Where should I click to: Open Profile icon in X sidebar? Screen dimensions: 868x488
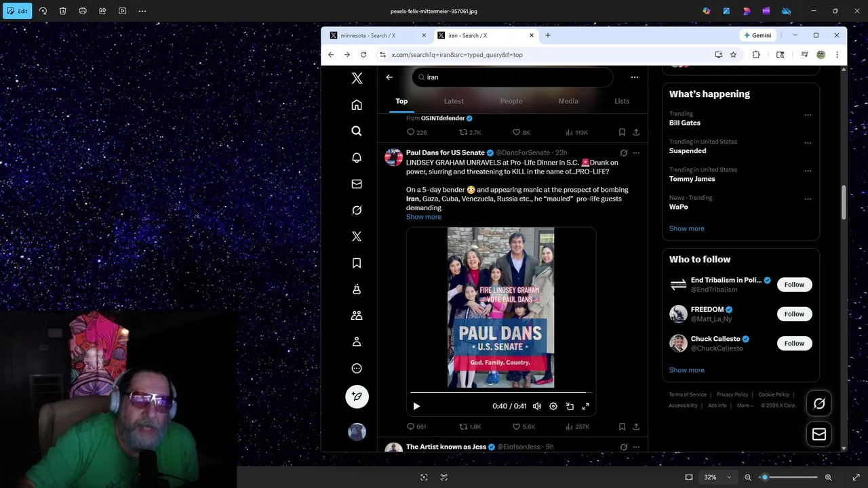tap(357, 342)
